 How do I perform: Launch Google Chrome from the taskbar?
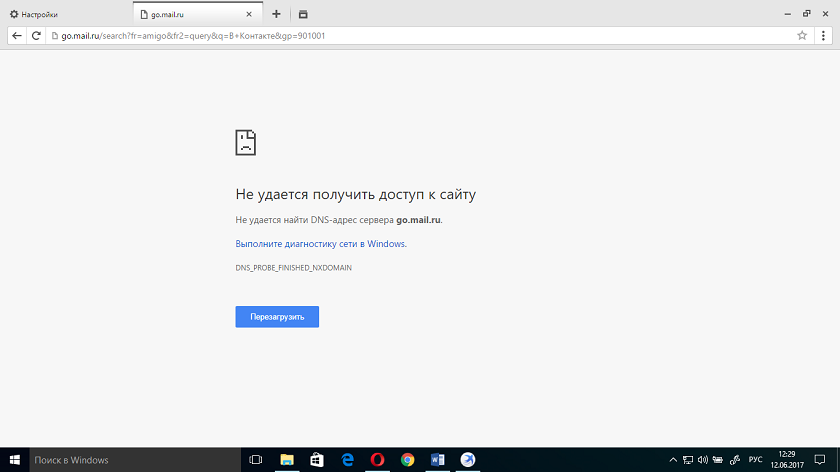(x=408, y=460)
